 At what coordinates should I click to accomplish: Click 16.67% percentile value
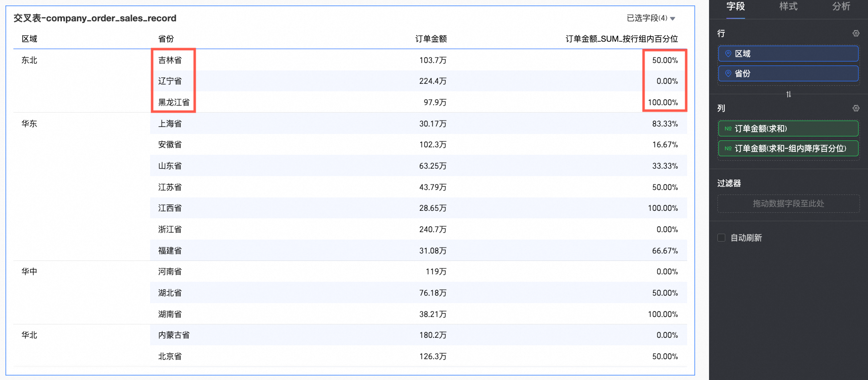click(665, 144)
